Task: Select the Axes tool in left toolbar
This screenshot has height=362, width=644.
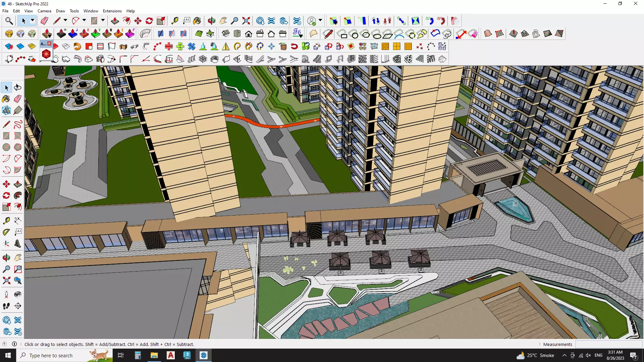Action: click(x=6, y=244)
